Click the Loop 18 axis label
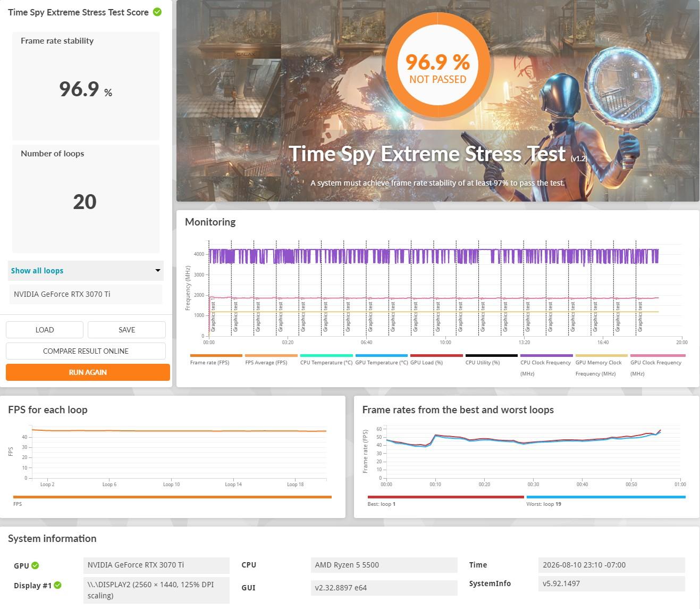Image resolution: width=700 pixels, height=609 pixels. pyautogui.click(x=296, y=485)
